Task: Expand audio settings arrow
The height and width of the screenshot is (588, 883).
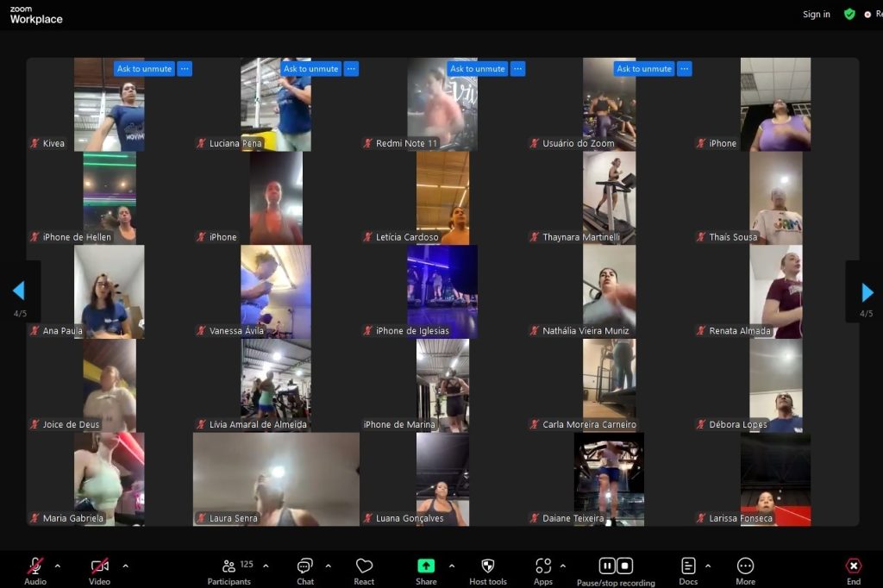Action: coord(58,566)
